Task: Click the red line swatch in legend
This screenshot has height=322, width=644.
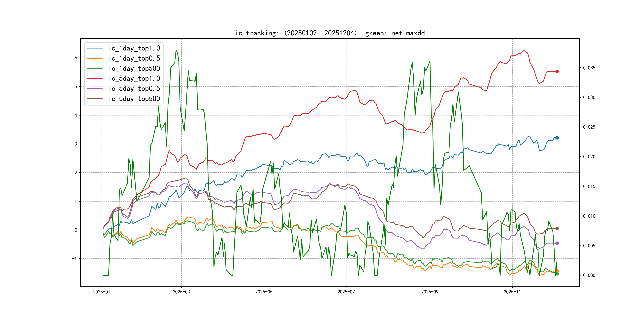Action: coord(94,79)
